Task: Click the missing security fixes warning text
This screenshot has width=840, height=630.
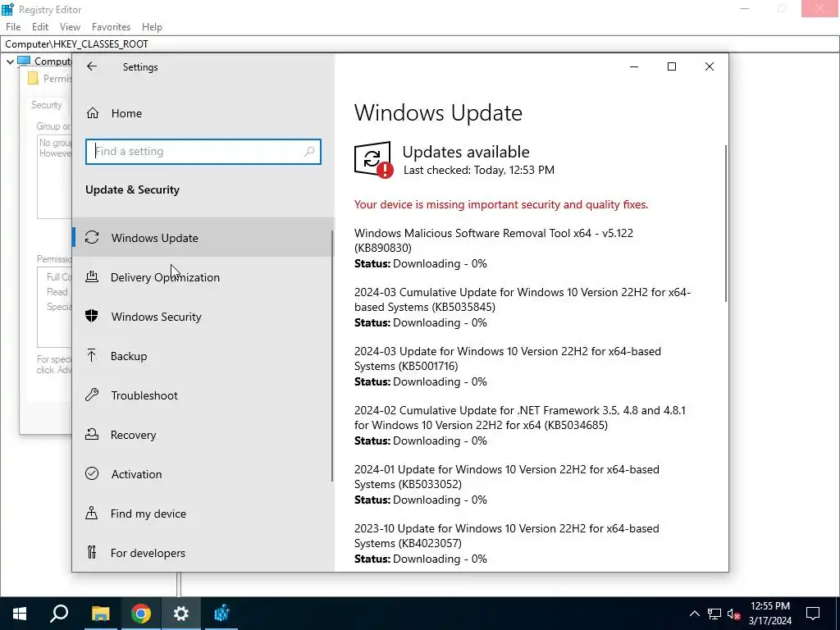Action: (501, 204)
